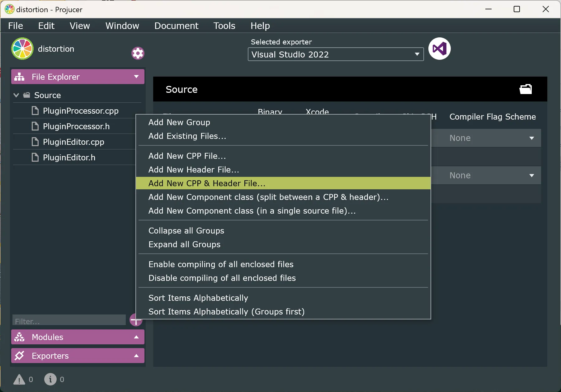Click the Selected exporter label
Image resolution: width=561 pixels, height=392 pixels.
click(281, 42)
